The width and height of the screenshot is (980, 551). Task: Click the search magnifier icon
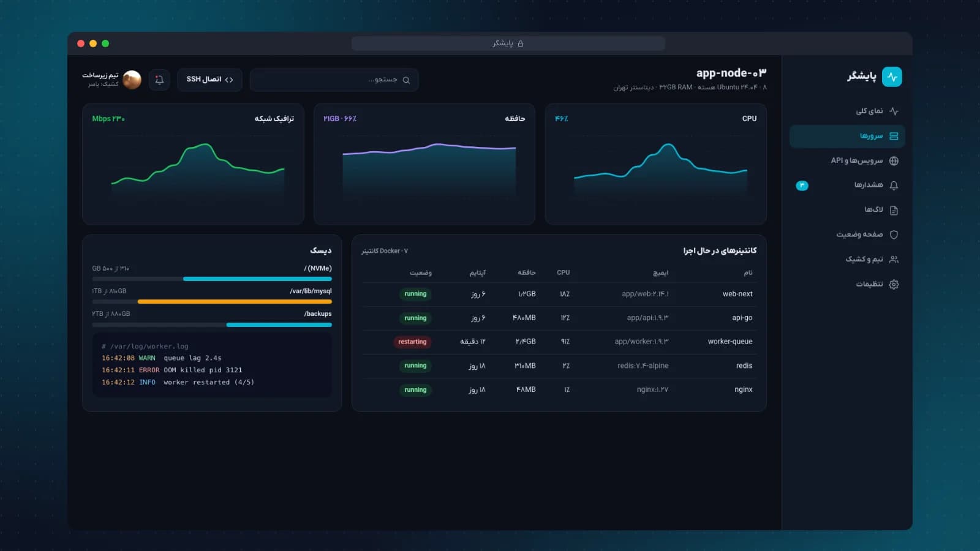[406, 80]
